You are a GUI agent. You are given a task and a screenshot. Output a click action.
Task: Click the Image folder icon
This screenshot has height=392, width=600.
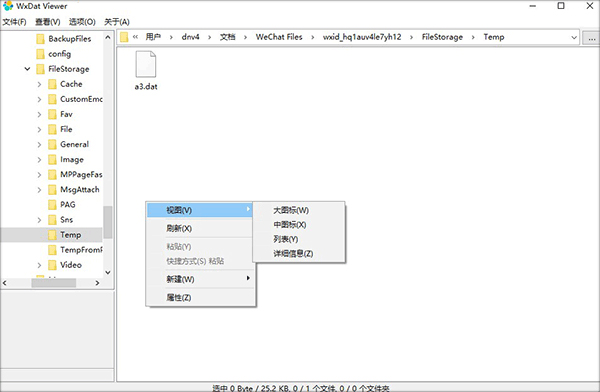tap(52, 159)
